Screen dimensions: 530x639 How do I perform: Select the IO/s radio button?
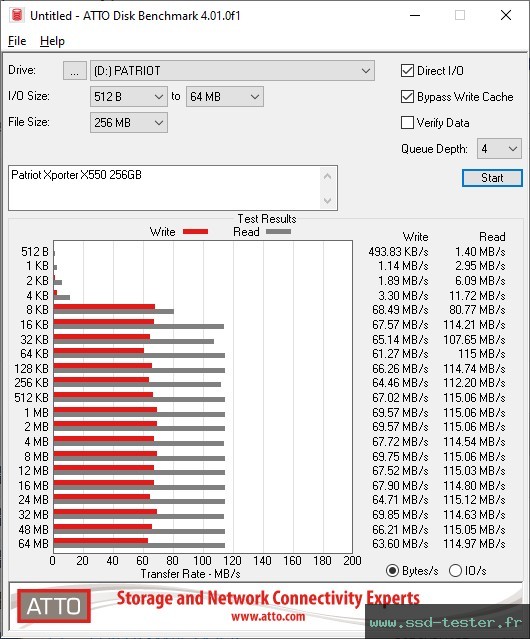455,571
